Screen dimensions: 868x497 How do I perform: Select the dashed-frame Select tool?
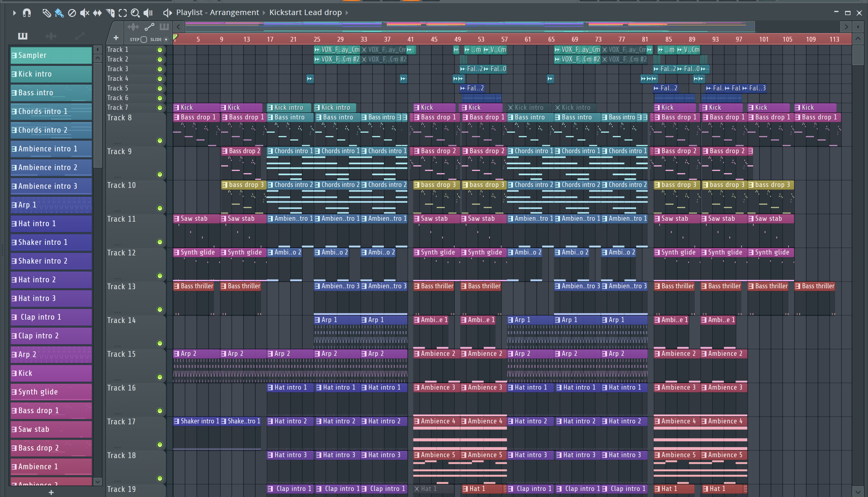122,13
